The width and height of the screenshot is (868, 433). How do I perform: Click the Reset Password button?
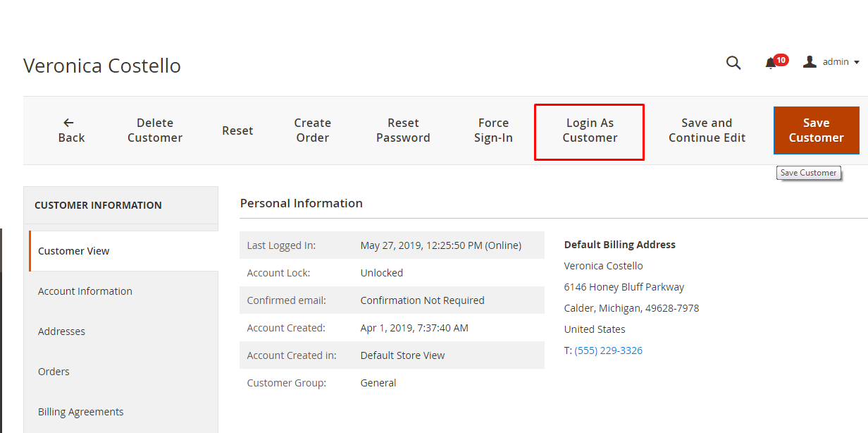(403, 130)
